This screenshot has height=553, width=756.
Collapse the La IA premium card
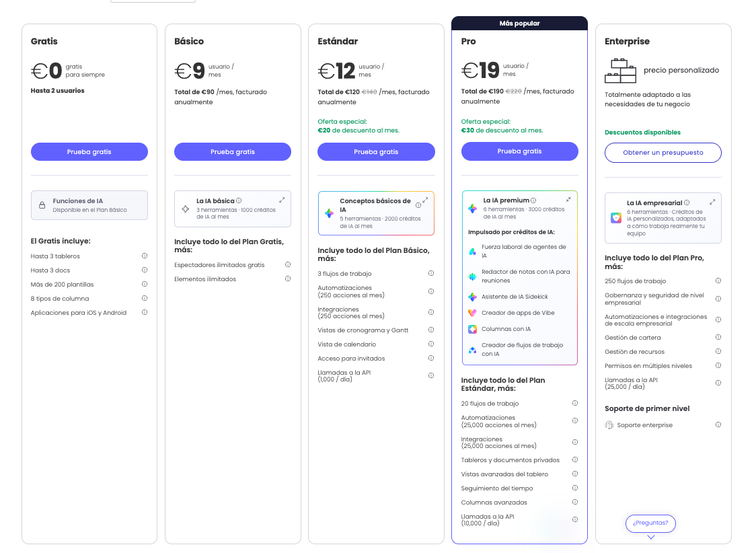click(568, 199)
